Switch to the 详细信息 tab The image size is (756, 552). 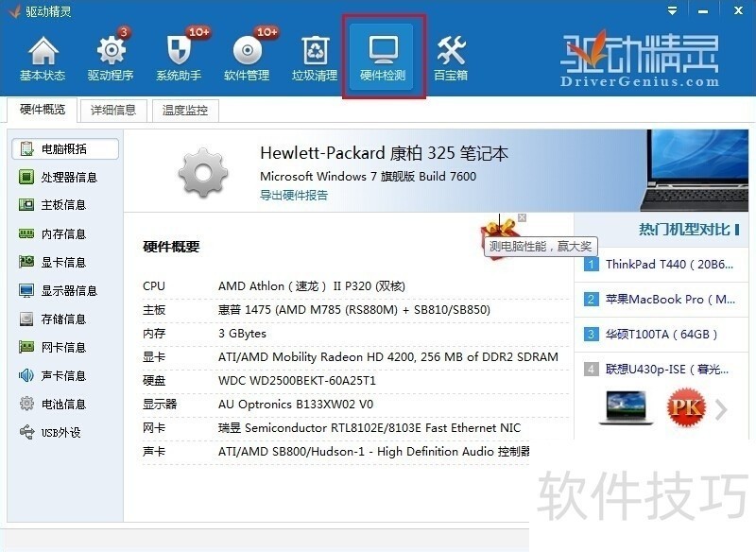(113, 110)
